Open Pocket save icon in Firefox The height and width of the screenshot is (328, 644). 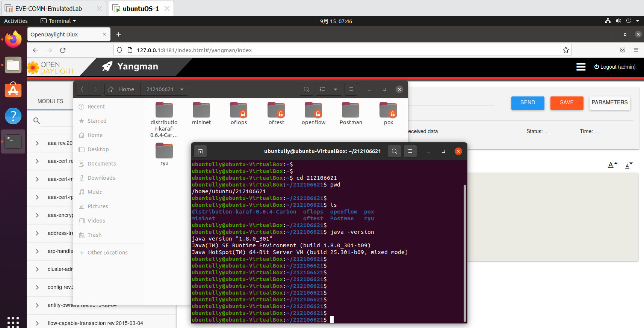coord(623,50)
